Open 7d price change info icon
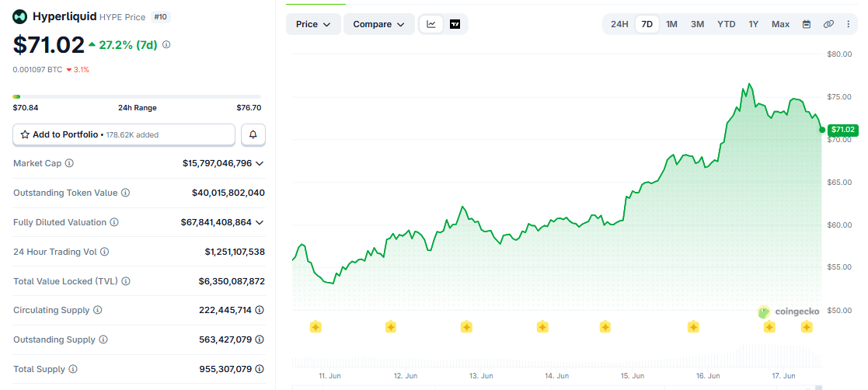Image resolution: width=868 pixels, height=390 pixels. 166,45
